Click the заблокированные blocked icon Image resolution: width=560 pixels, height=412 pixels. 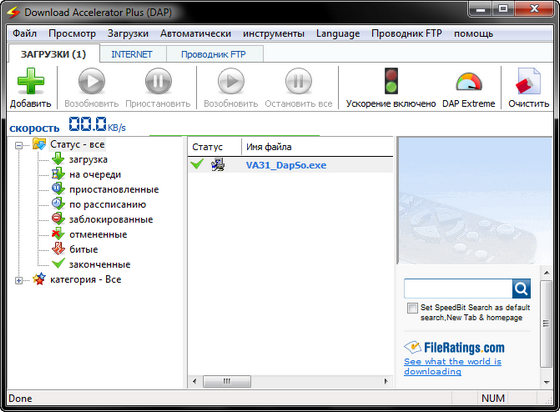pyautogui.click(x=58, y=219)
